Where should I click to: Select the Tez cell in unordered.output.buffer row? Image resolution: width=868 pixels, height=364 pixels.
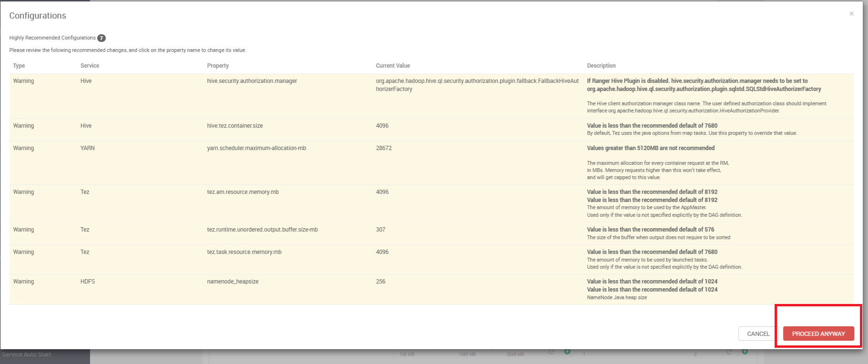coord(85,230)
